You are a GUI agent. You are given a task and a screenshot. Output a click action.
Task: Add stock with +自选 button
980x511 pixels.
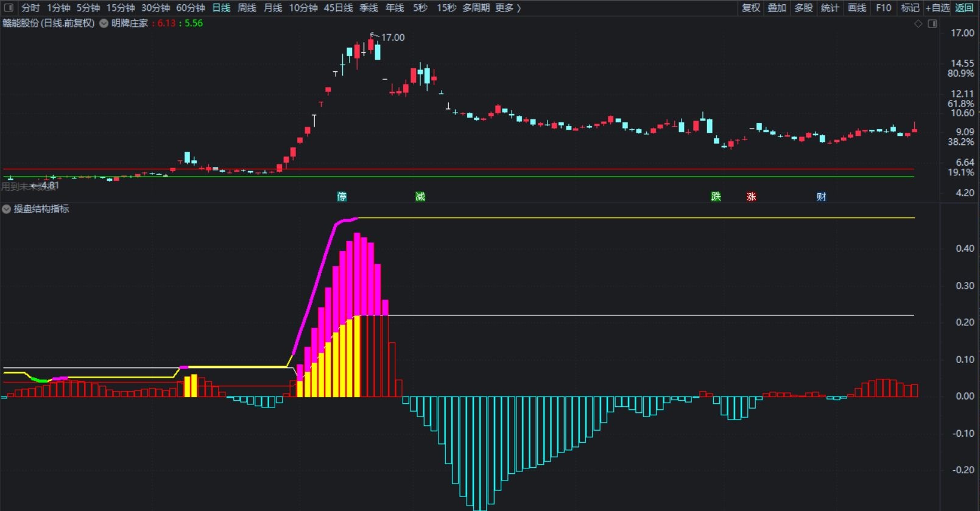click(938, 8)
